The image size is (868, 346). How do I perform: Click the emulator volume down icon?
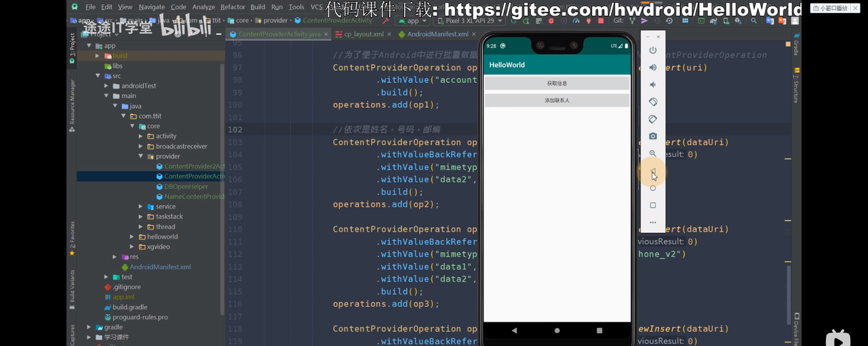pyautogui.click(x=653, y=85)
